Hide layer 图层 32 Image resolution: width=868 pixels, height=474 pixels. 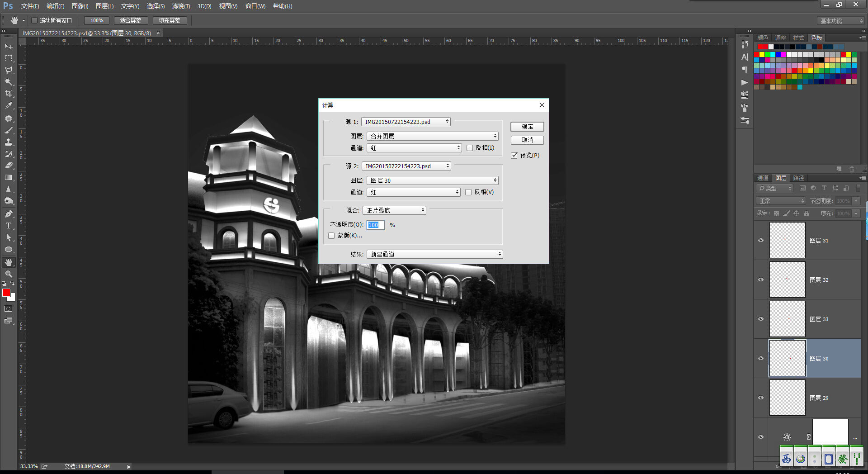tap(761, 280)
